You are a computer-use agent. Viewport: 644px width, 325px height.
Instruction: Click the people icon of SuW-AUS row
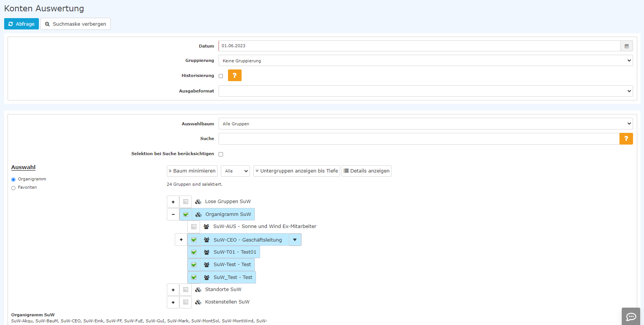tap(206, 226)
